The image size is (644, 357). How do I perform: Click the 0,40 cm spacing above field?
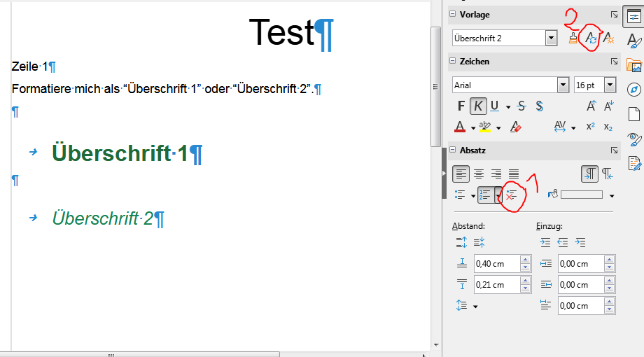496,264
